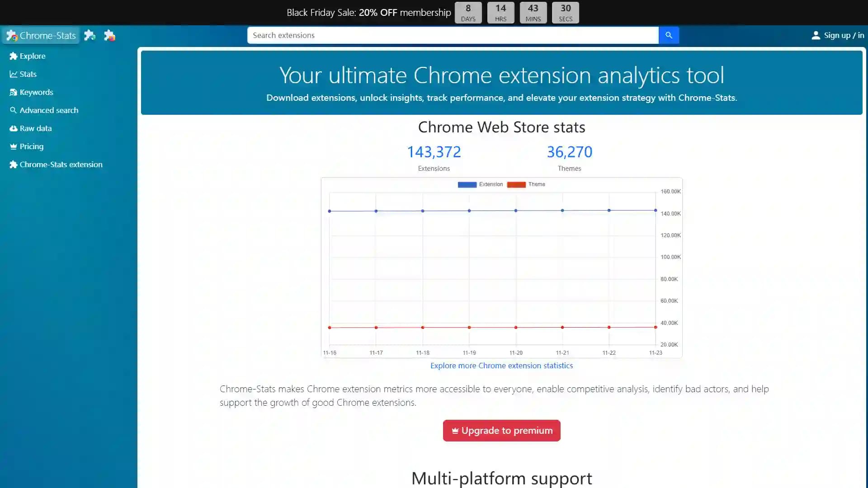
Task: Select the Extension data point for 11-19
Action: pos(469,211)
